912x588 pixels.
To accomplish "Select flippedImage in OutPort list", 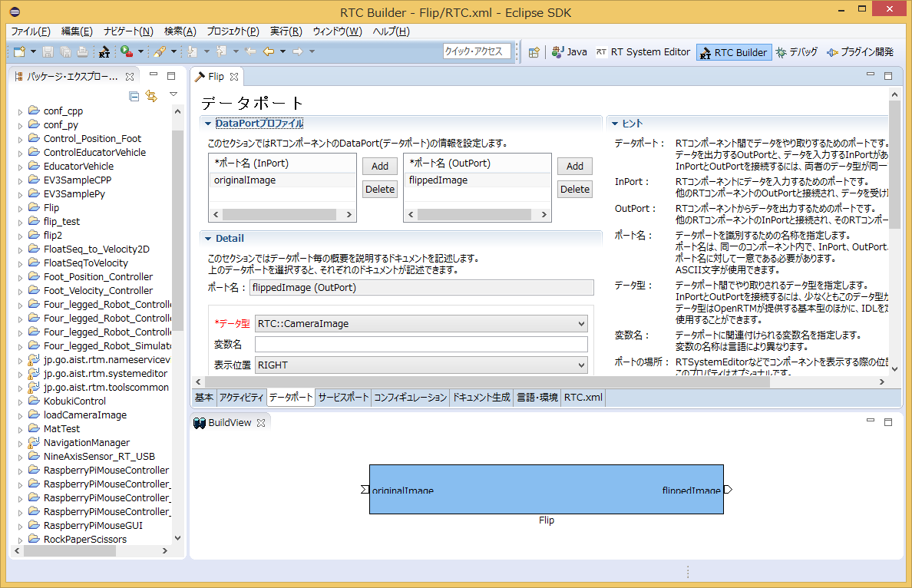I will coord(477,180).
